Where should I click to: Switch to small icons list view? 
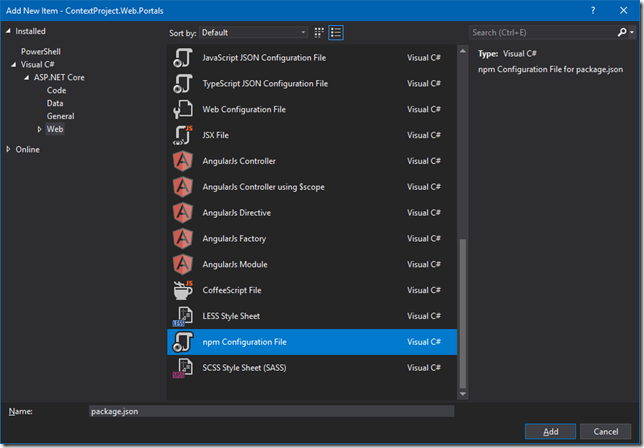click(x=336, y=33)
